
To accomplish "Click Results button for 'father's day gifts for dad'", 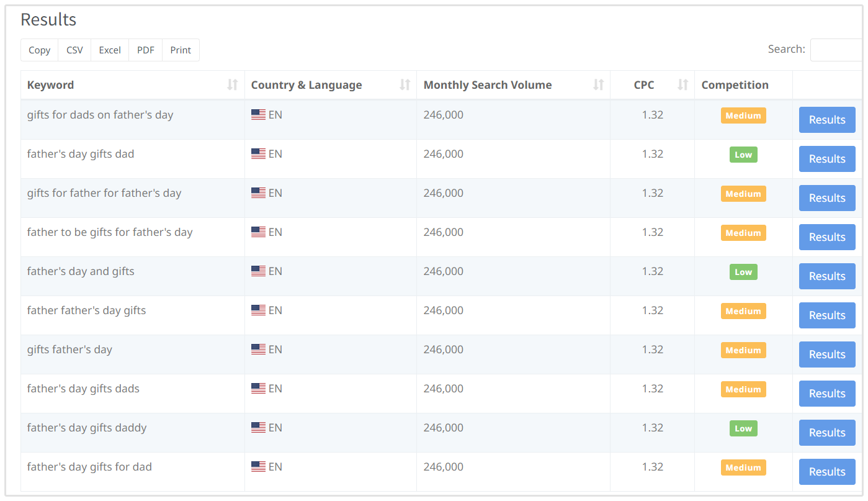I will (826, 472).
